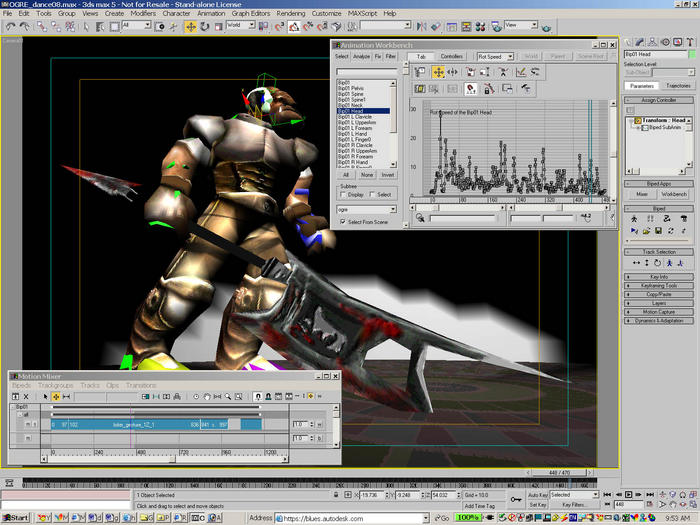Uncheck Select From Scene checkbox
Viewport: 700px width, 525px height.
pyautogui.click(x=345, y=222)
